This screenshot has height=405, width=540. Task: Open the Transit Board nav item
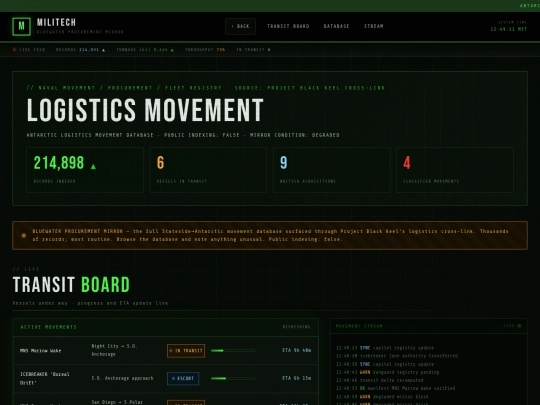click(288, 26)
